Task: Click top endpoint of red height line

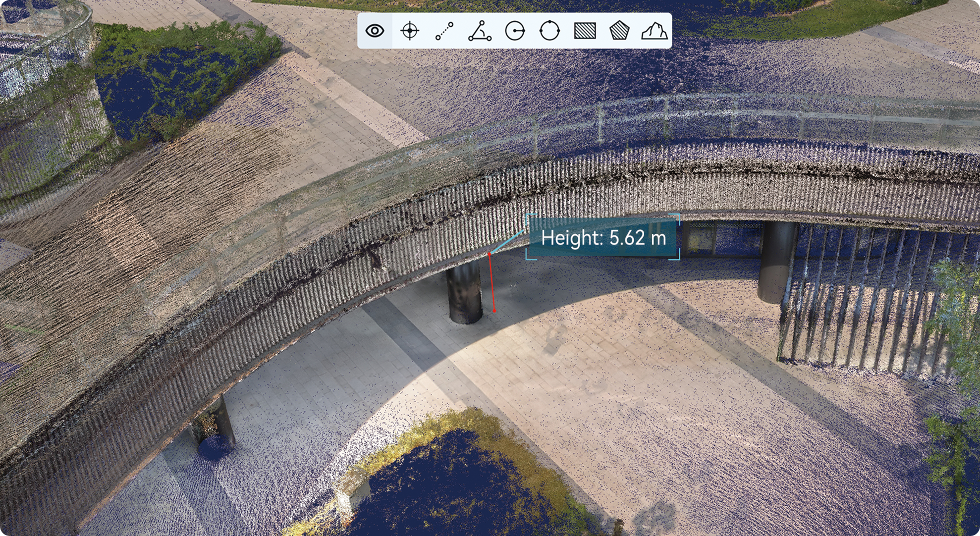Action: 490,254
